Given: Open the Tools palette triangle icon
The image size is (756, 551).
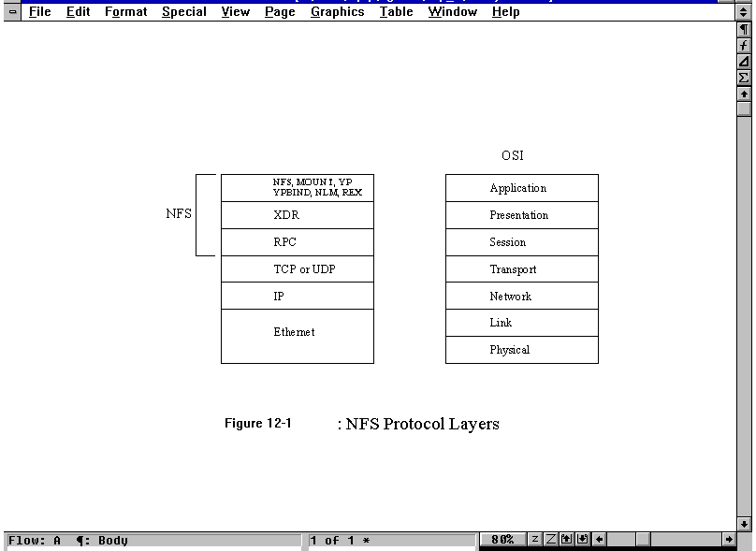Looking at the screenshot, I should click(745, 62).
